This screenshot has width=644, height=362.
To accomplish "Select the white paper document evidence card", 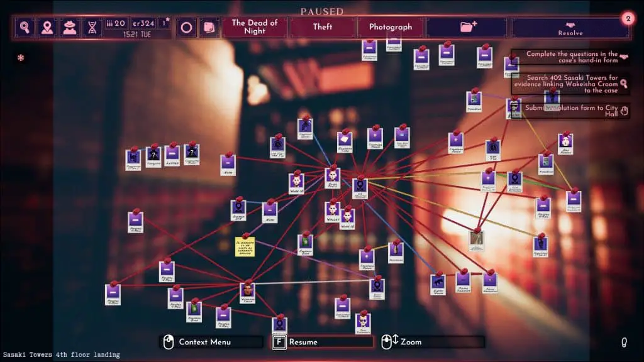I will point(345,142).
